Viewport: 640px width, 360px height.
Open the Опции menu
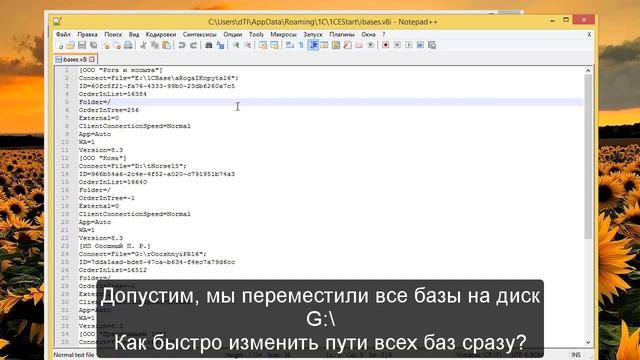[233, 34]
